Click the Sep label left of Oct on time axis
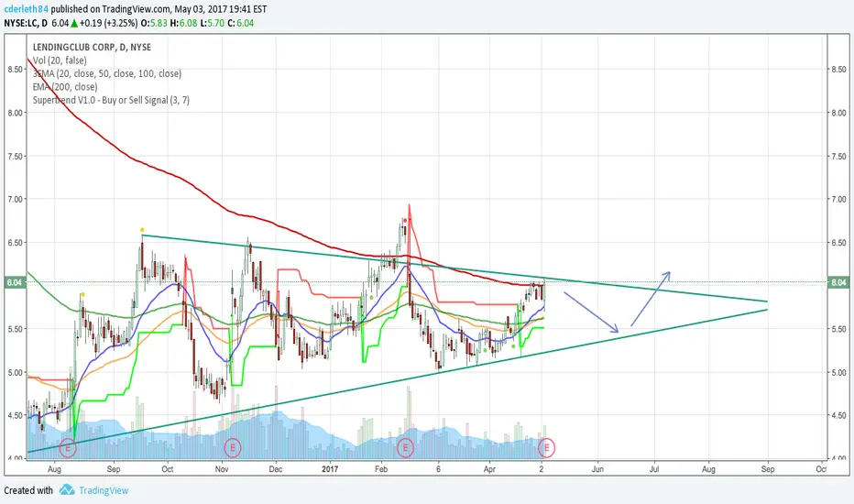Viewport: 854px width, 504px height. pyautogui.click(x=114, y=469)
